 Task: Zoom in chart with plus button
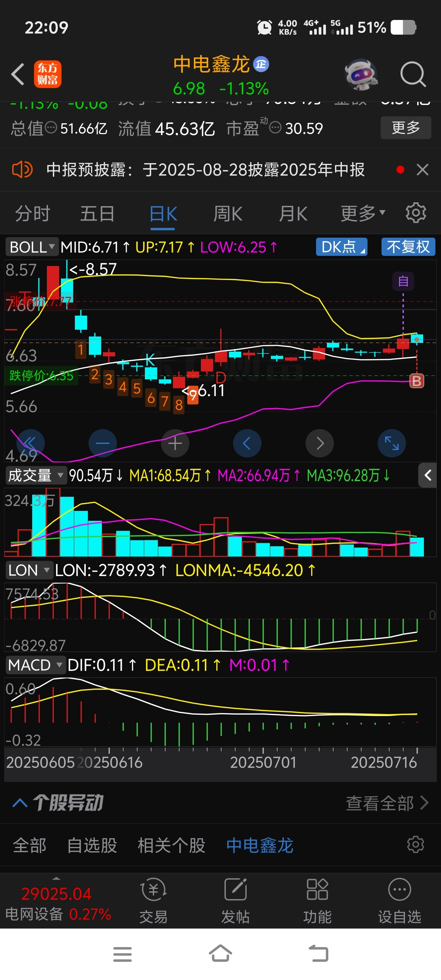pos(175,443)
